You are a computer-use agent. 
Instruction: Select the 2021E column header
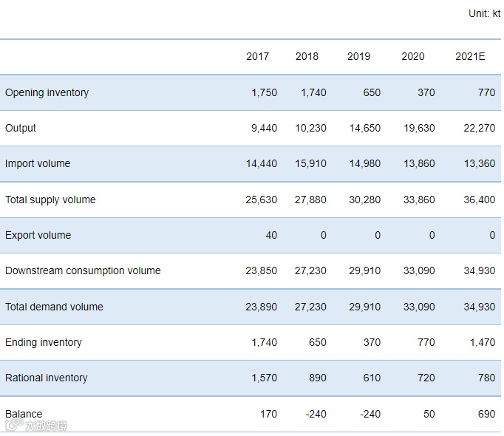click(x=470, y=56)
